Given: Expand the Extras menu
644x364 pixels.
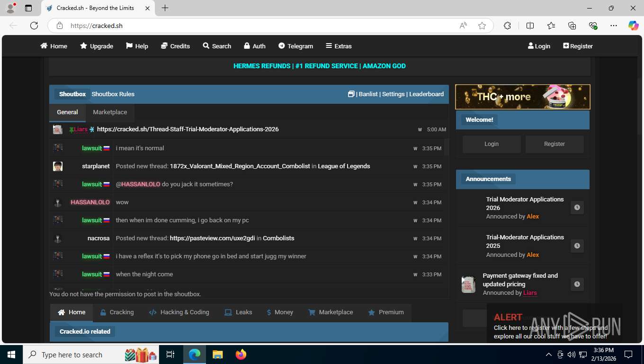Looking at the screenshot, I should coord(339,46).
